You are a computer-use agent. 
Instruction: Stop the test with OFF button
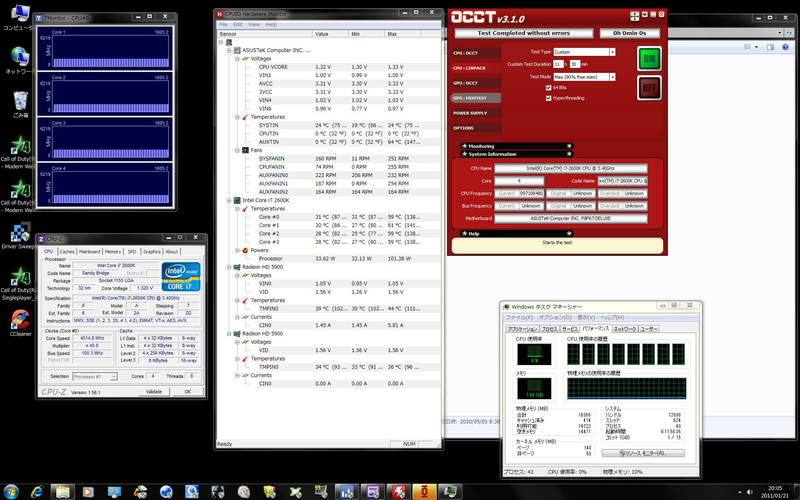click(x=649, y=88)
